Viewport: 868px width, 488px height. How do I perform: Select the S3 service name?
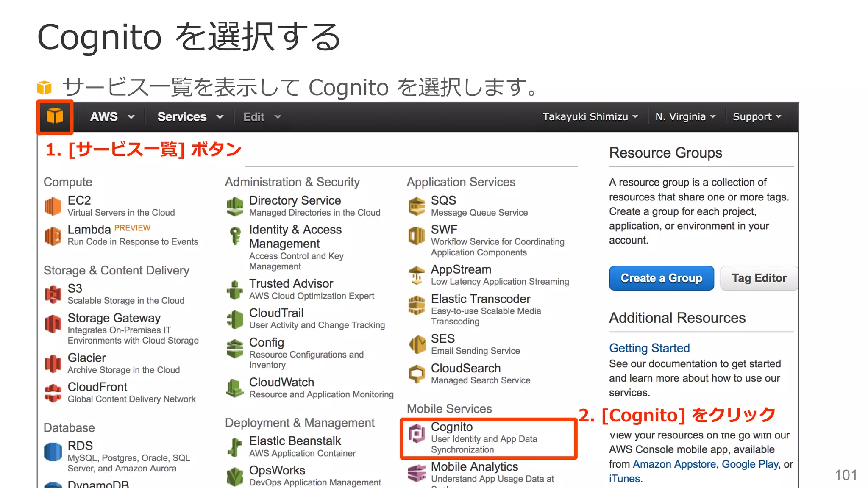point(75,288)
